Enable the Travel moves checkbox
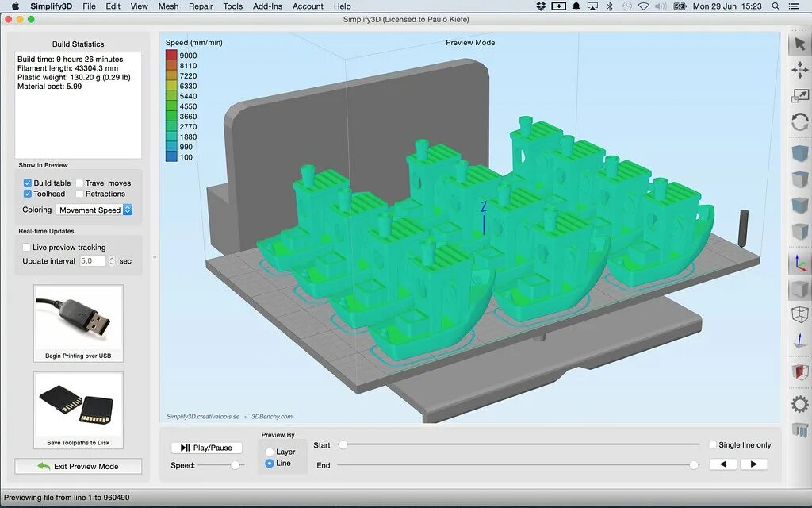 click(80, 183)
